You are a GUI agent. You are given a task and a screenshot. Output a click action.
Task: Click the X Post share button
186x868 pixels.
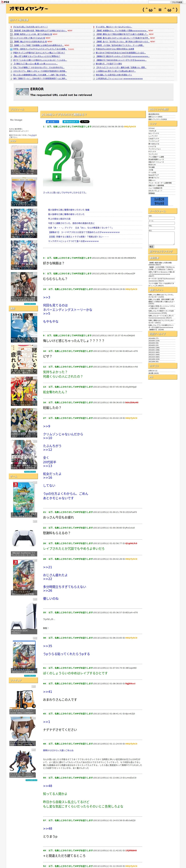(85, 122)
